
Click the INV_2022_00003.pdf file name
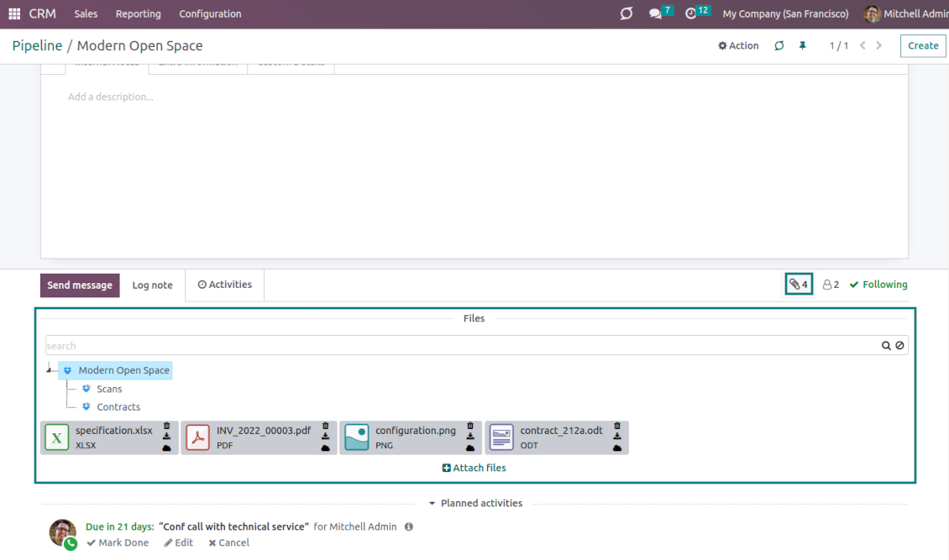click(264, 431)
